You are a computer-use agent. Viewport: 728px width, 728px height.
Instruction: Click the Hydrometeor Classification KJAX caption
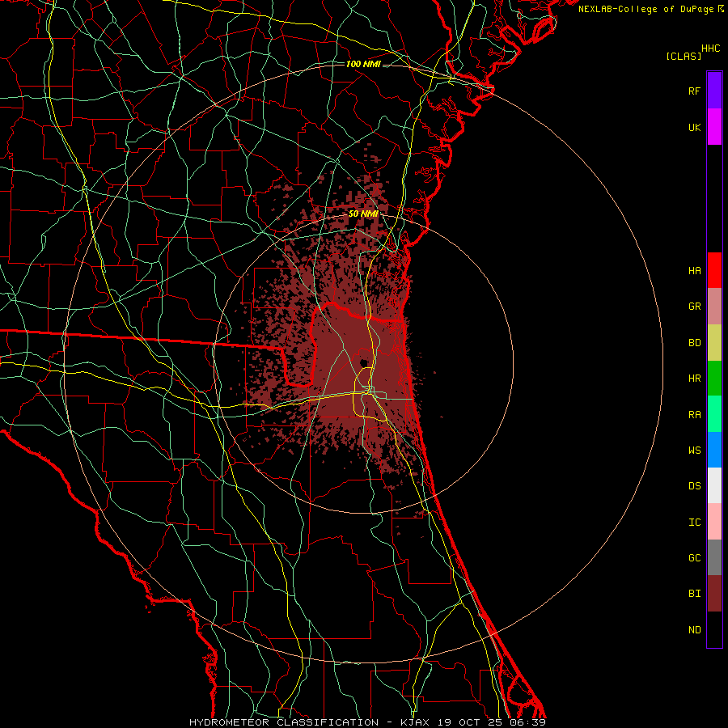tap(367, 722)
